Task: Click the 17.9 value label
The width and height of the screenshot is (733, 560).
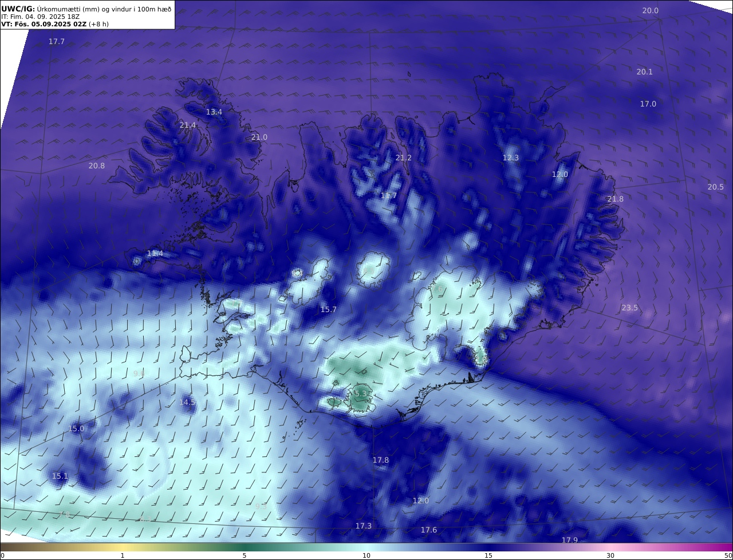Action: [569, 540]
